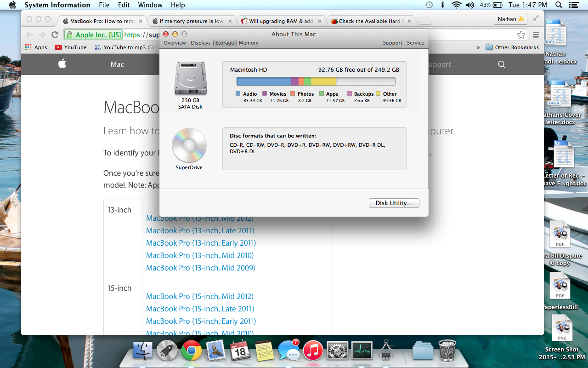Open Activity Monitor in the Dock
The width and height of the screenshot is (588, 368).
click(x=362, y=351)
